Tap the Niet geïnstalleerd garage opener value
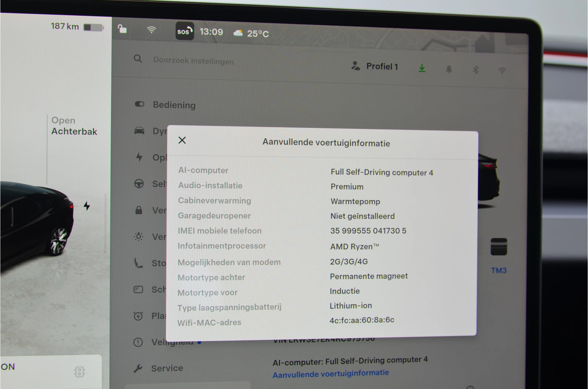This screenshot has height=389, width=588. click(363, 216)
